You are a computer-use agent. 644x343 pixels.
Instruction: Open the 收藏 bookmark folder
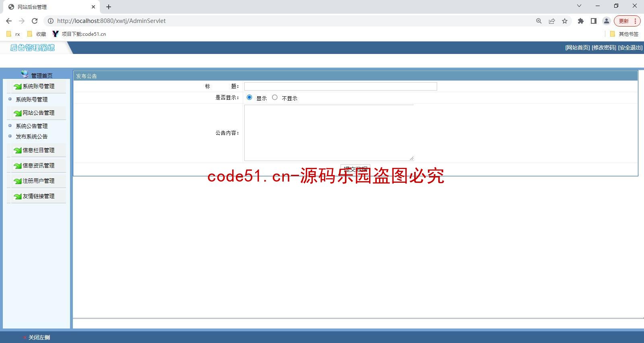tap(37, 34)
